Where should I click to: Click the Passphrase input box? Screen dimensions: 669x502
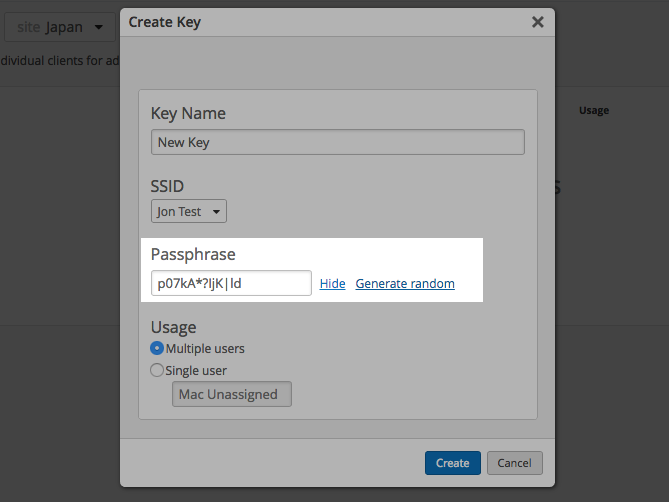point(231,283)
